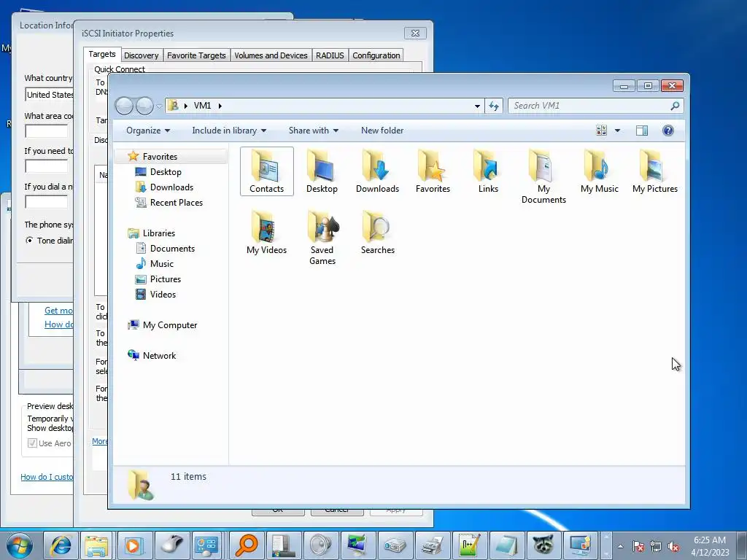The image size is (747, 560).
Task: Select Desktop under Favorites in sidebar
Action: pos(166,172)
